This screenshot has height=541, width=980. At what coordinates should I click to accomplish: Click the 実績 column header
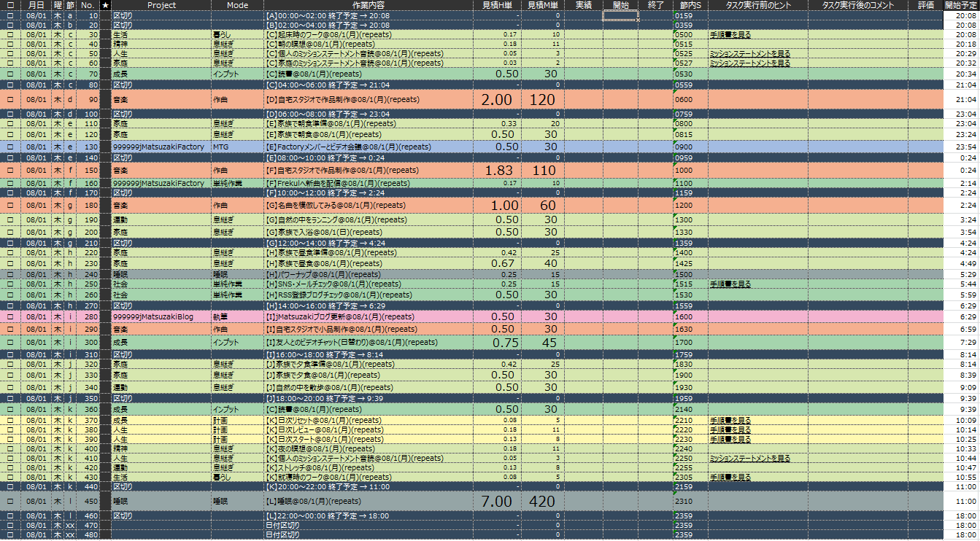tap(584, 5)
